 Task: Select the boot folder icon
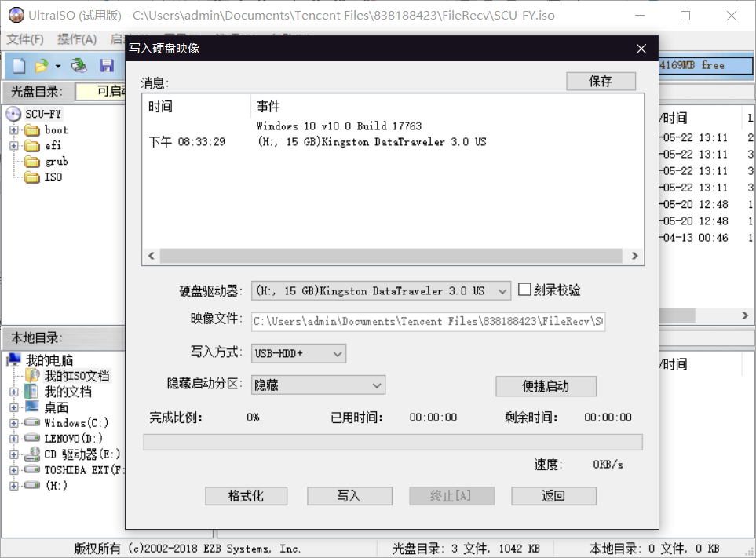point(32,130)
